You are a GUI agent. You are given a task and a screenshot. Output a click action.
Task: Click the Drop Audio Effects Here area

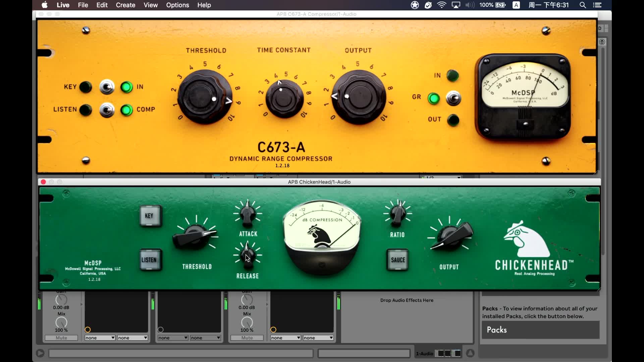407,300
